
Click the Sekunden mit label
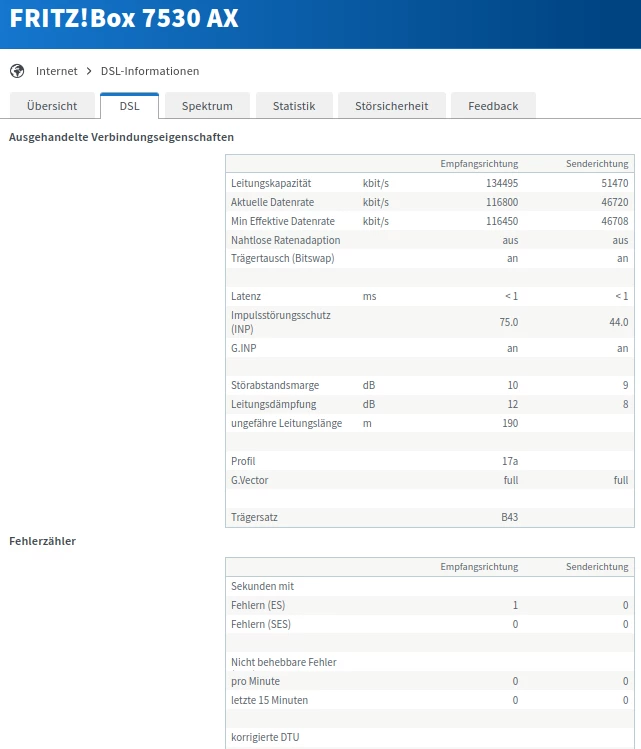[263, 586]
